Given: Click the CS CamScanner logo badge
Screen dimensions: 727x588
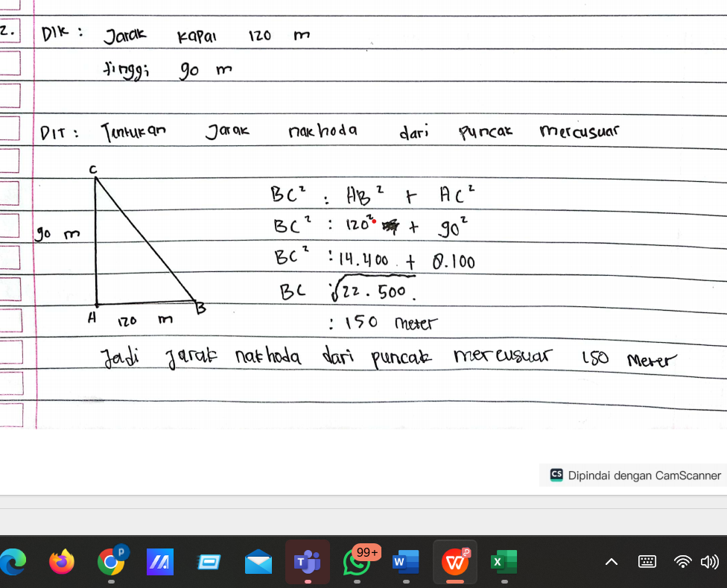Looking at the screenshot, I should pos(556,475).
